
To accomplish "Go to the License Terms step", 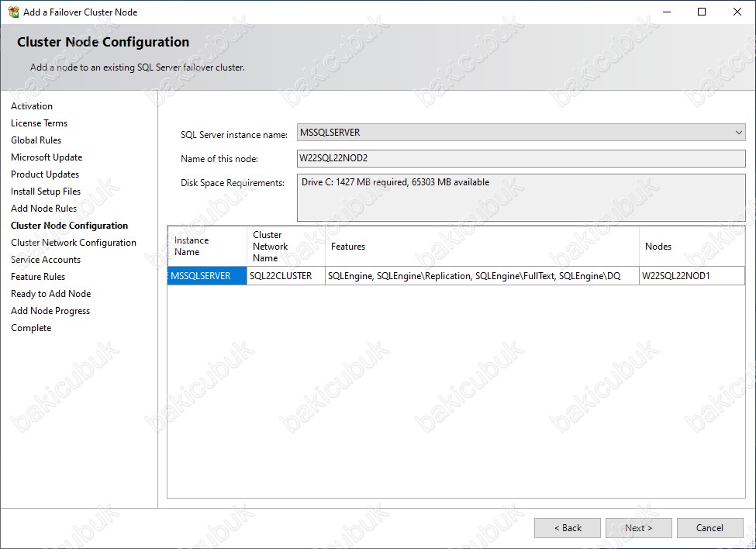I will pyautogui.click(x=39, y=123).
